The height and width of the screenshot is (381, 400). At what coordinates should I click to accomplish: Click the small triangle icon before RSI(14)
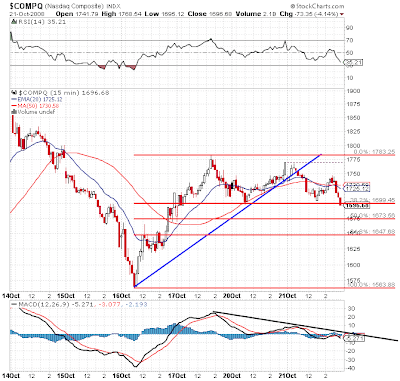13,22
